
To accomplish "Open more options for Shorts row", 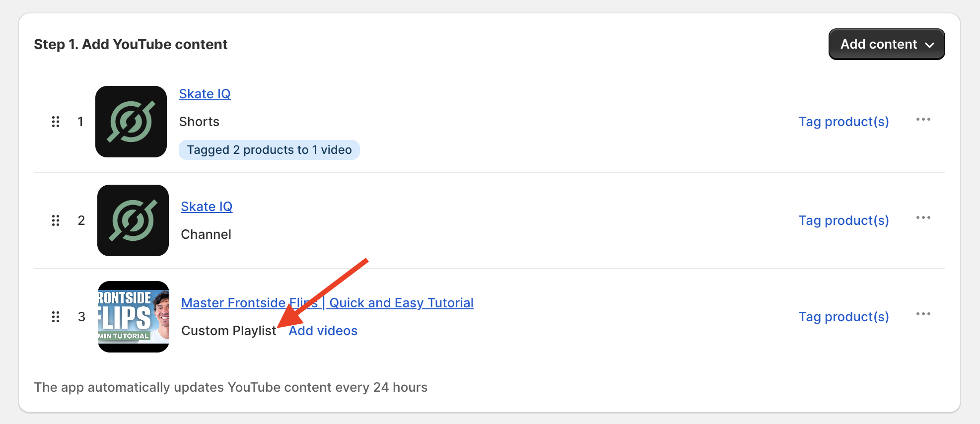I will [x=923, y=120].
